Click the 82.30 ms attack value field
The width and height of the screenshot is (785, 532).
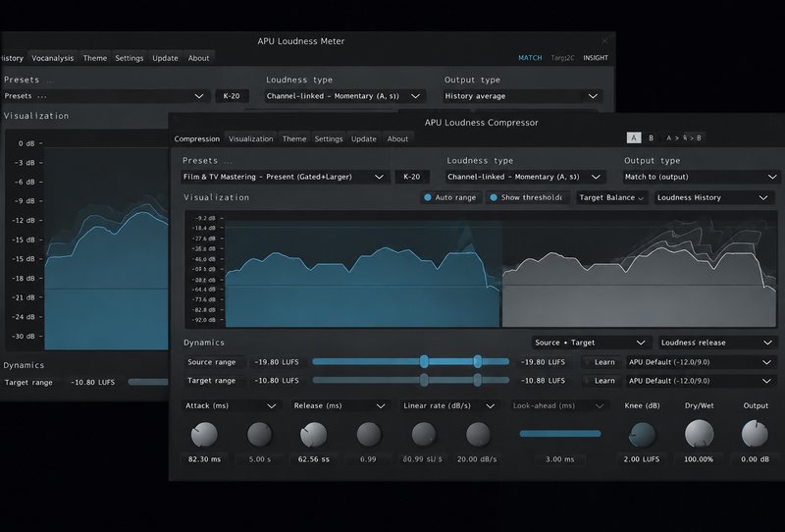point(204,459)
